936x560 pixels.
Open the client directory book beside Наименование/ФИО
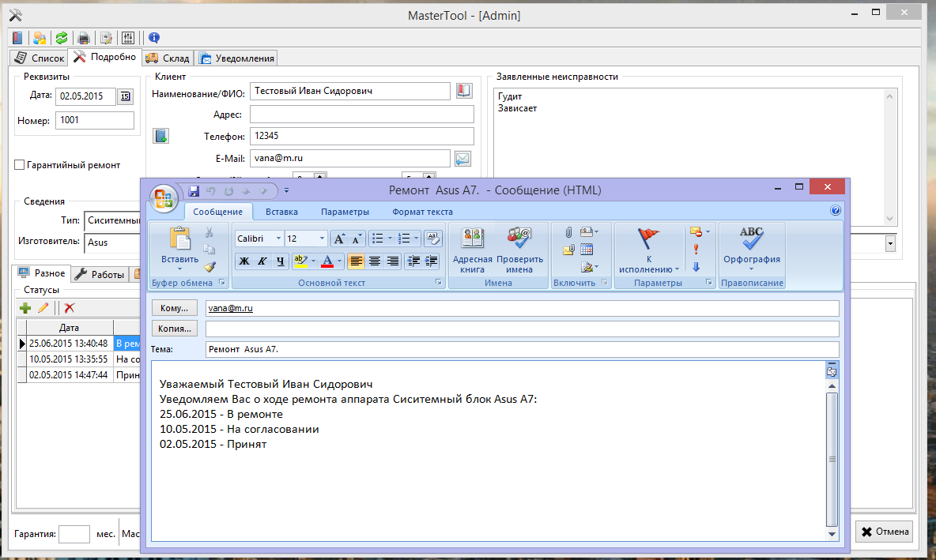pos(464,91)
